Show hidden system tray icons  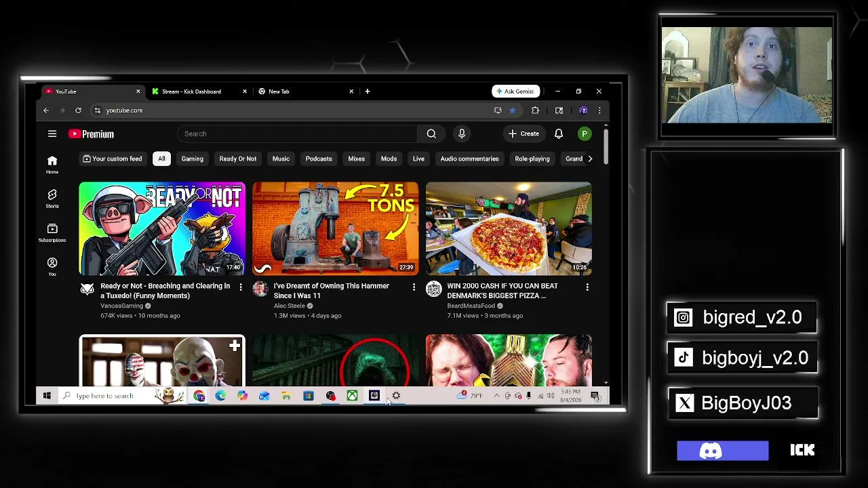click(496, 396)
